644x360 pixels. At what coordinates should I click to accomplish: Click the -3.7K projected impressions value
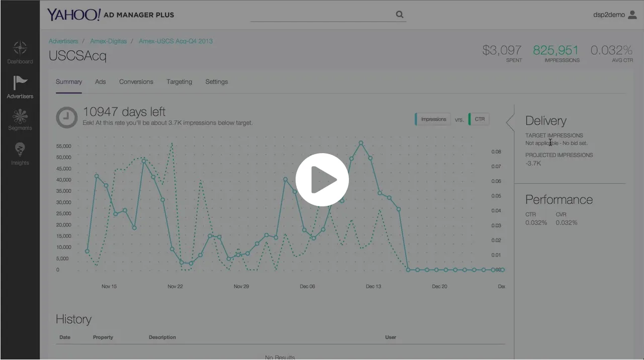[533, 164]
